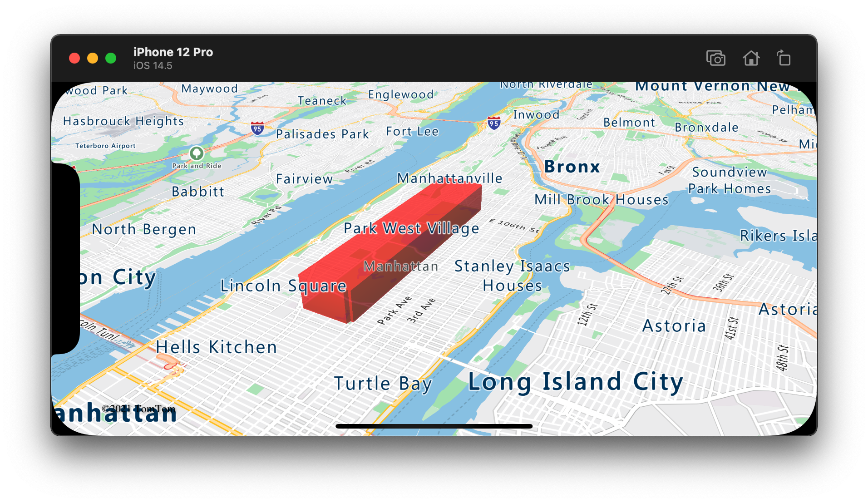
Task: Tap the Rikers Island label
Action: [x=778, y=236]
